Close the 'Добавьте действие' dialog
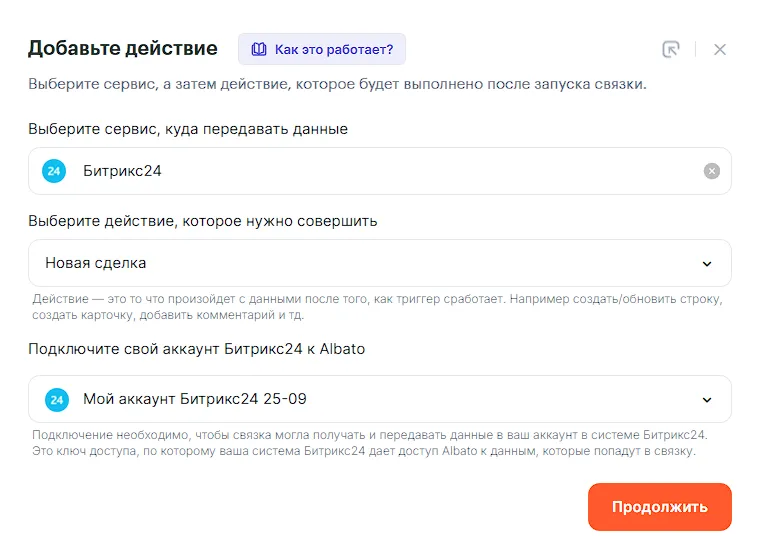 720,49
